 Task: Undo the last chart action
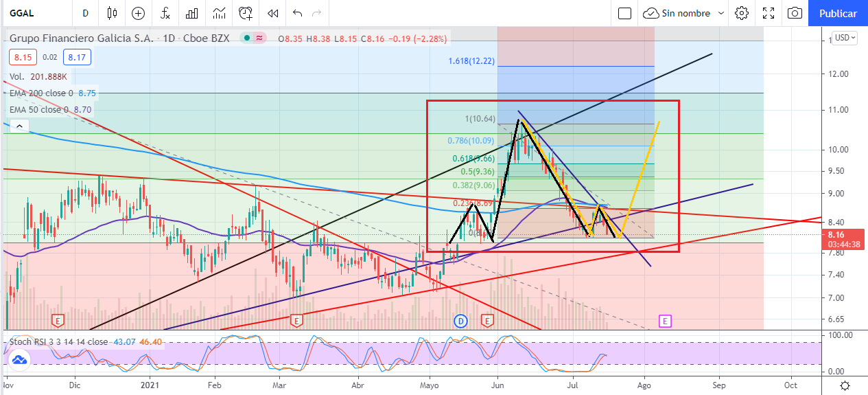coord(297,13)
